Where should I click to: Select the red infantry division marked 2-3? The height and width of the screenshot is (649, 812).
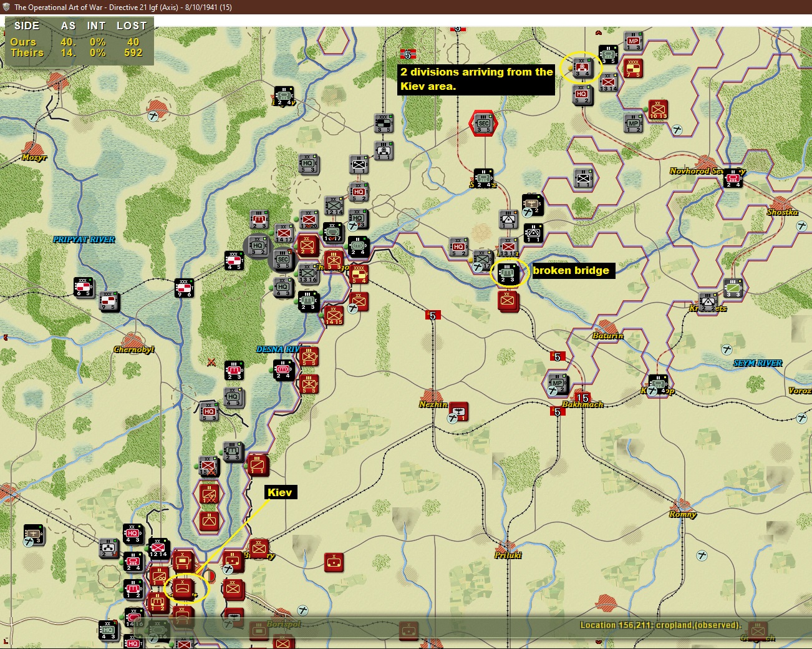click(x=308, y=246)
